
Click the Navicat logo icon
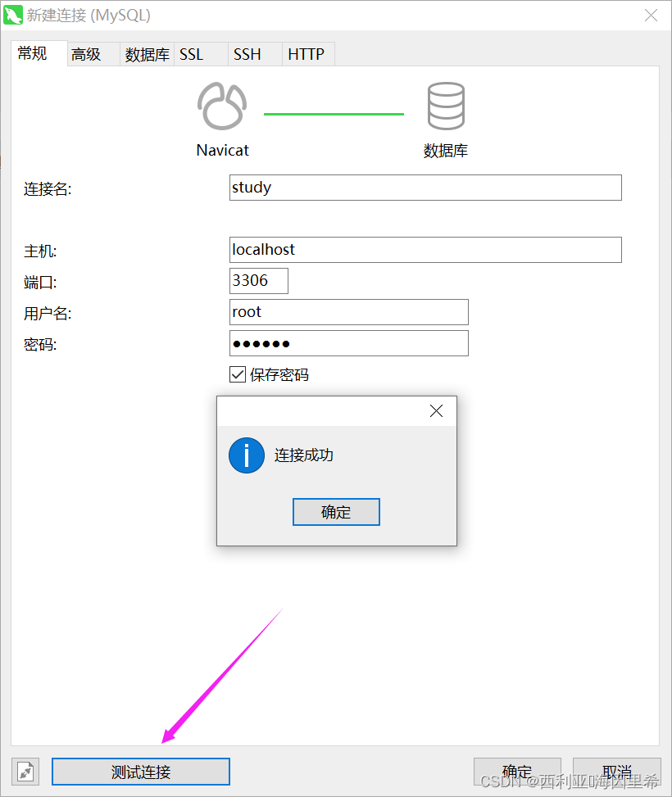(222, 106)
